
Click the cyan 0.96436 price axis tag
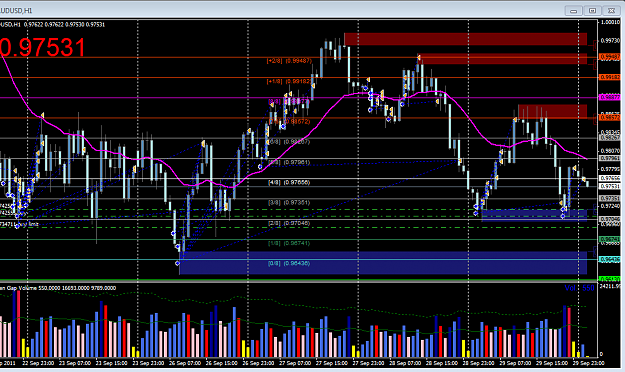pyautogui.click(x=610, y=260)
